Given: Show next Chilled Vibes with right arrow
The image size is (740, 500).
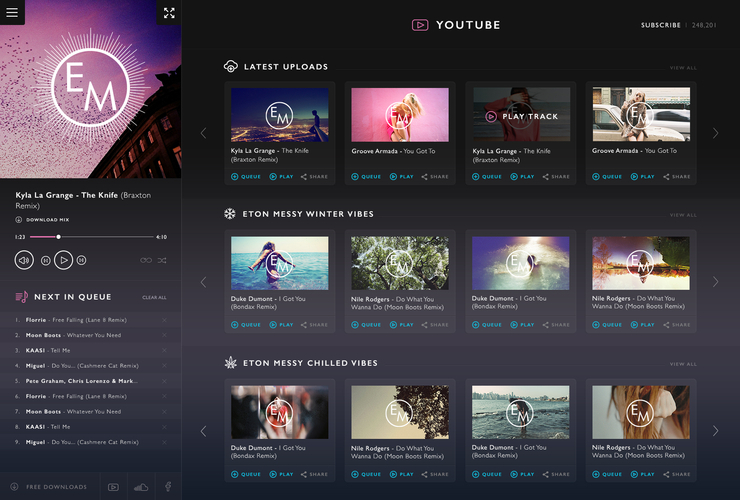Looking at the screenshot, I should (715, 431).
